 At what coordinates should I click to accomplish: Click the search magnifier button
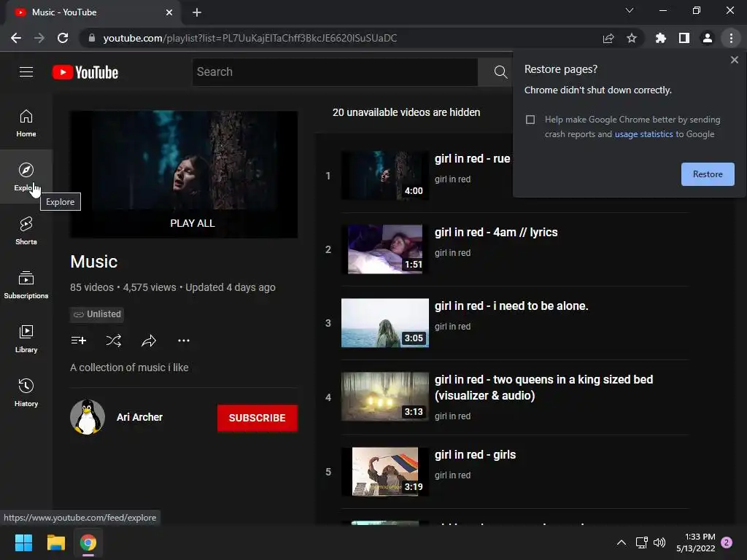pos(500,72)
